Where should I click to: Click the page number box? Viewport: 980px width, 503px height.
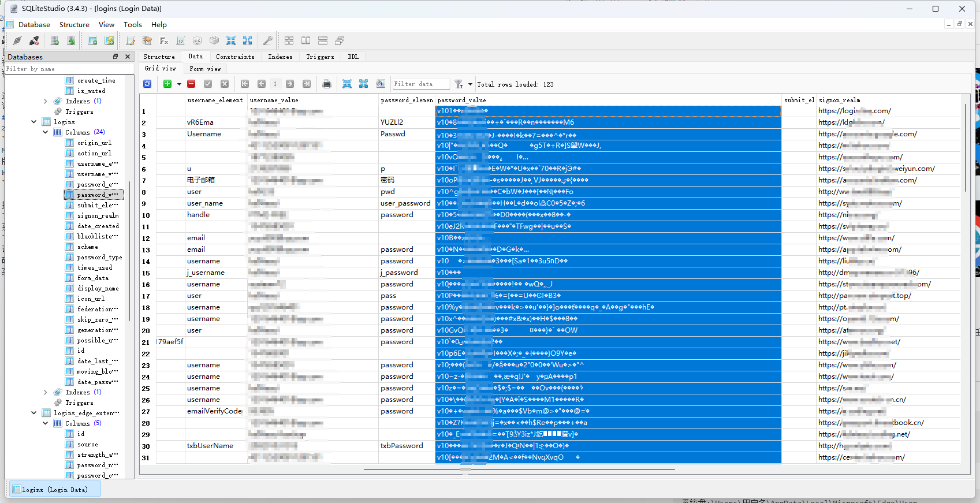pos(275,84)
